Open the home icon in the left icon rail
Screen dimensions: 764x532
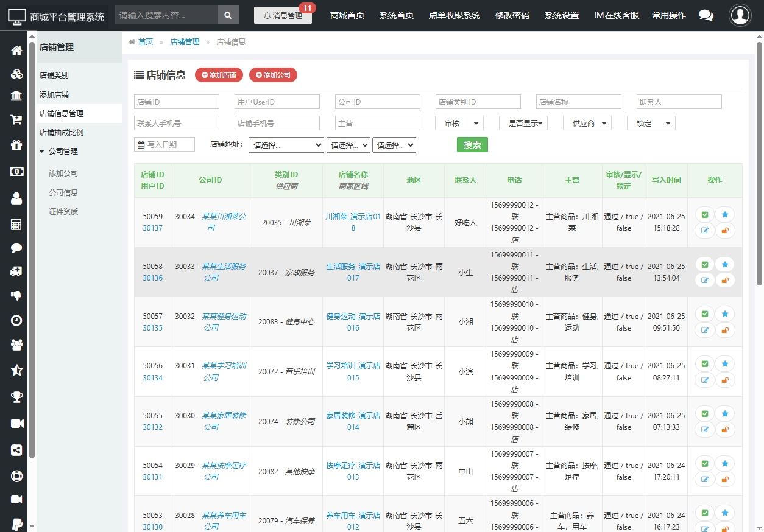point(16,51)
